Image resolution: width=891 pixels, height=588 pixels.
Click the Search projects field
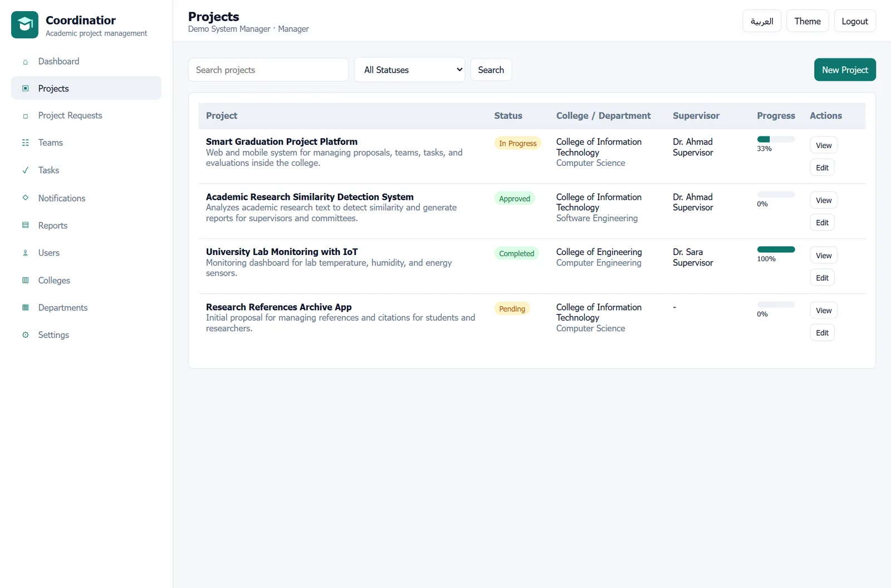tap(268, 70)
